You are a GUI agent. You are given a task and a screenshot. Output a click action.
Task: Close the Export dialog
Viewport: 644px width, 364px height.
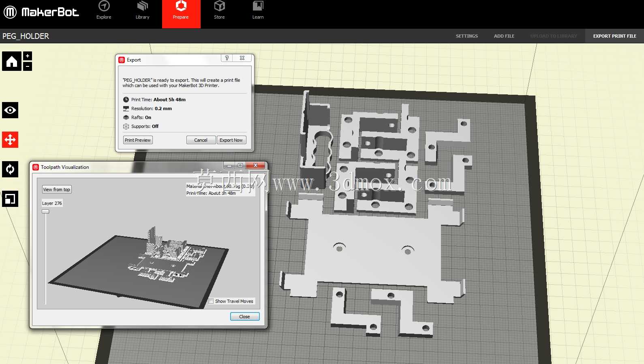click(242, 58)
